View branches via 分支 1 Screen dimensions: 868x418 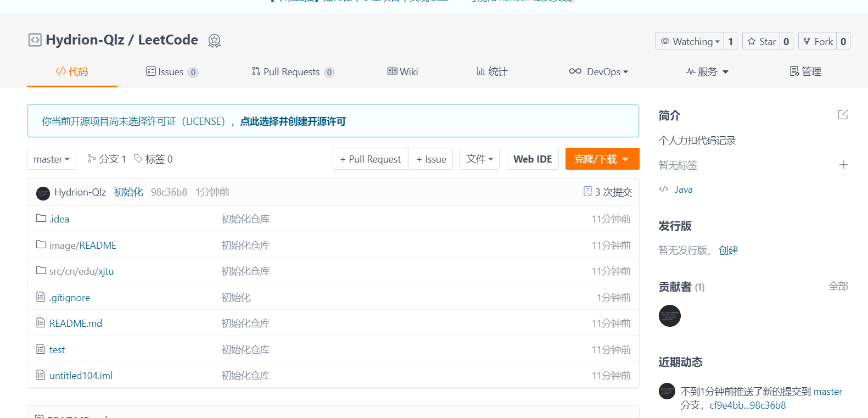[107, 159]
